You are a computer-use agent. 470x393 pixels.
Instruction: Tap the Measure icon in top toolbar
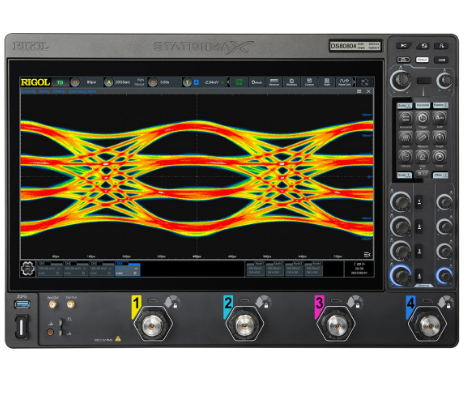274,82
